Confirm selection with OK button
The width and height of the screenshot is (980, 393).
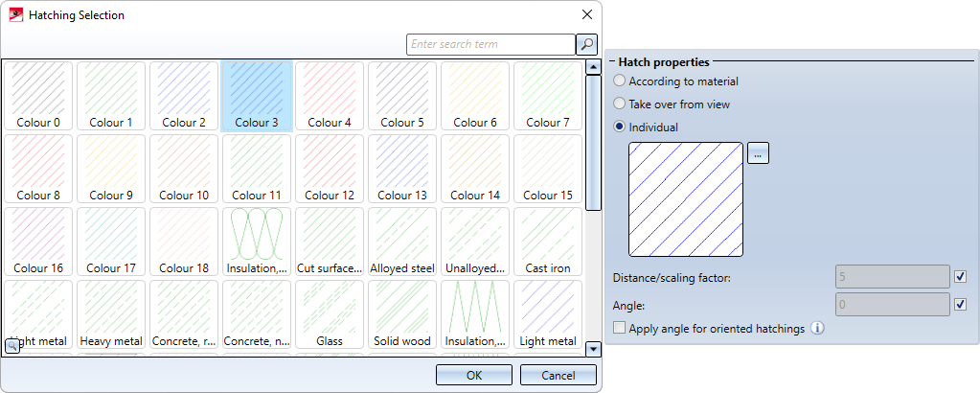(x=474, y=375)
